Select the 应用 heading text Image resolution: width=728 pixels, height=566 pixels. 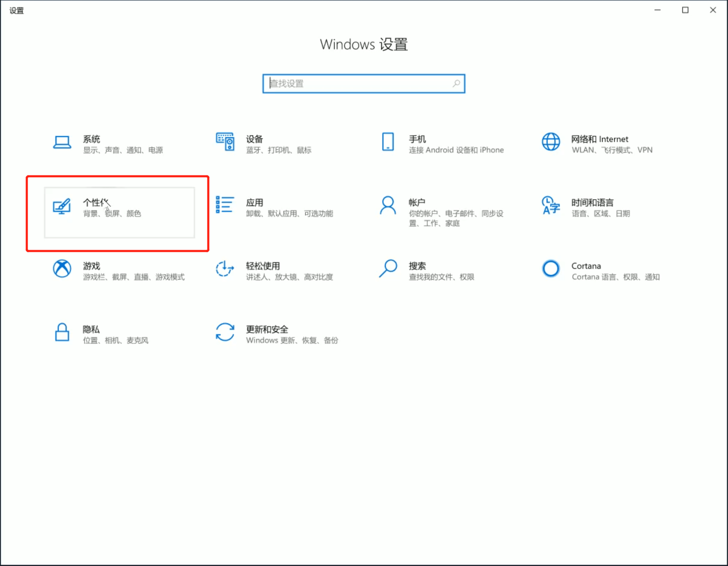[x=254, y=203]
